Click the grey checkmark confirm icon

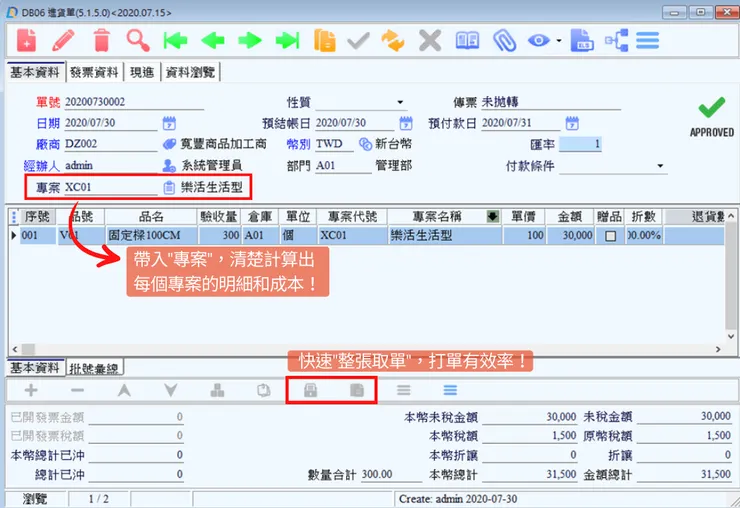359,41
